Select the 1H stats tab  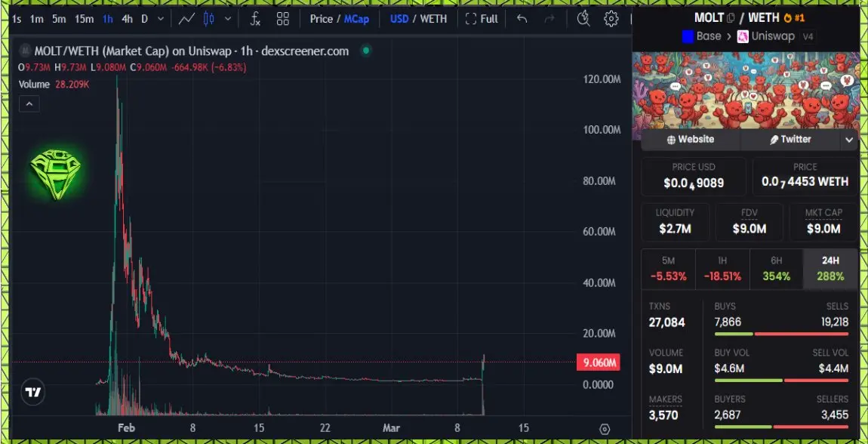(x=722, y=269)
